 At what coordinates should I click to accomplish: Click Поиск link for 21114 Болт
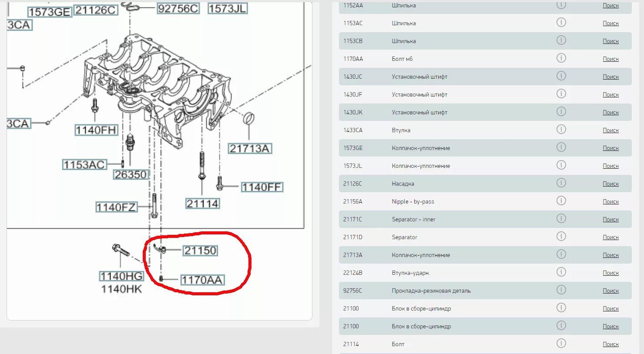(x=610, y=344)
